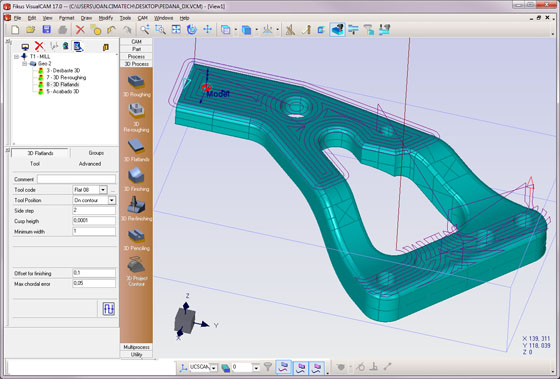Click the toolpath calculate icon in parameters panel
Viewport: 560px width, 379px height.
click(109, 309)
